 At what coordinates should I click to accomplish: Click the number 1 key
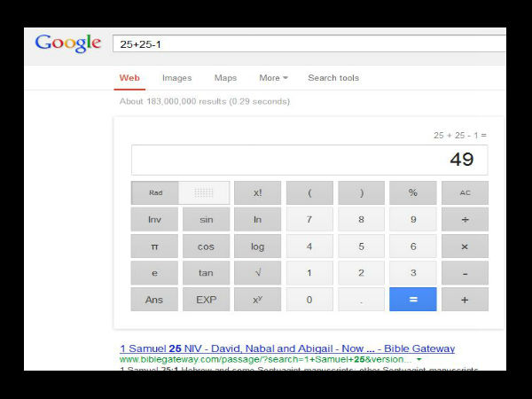click(x=309, y=273)
